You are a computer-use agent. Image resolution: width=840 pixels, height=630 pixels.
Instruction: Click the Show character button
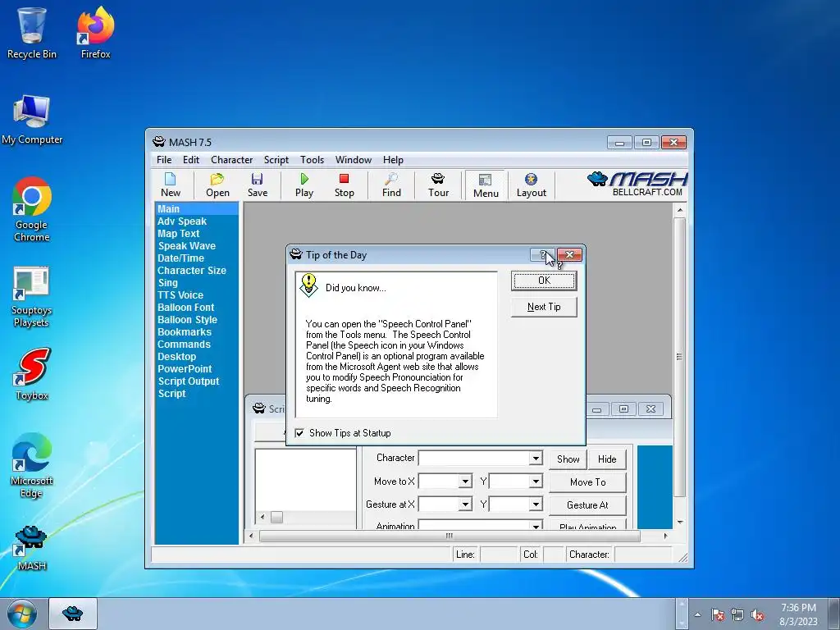(x=568, y=459)
